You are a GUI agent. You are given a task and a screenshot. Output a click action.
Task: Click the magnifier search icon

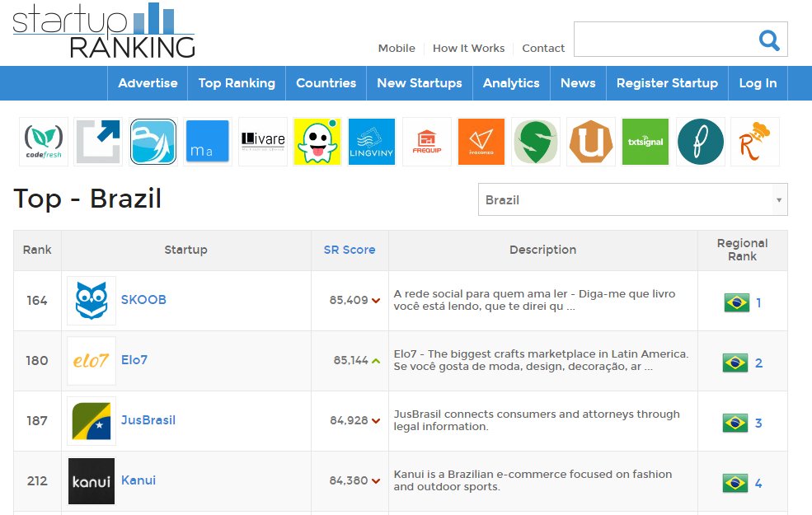(769, 40)
